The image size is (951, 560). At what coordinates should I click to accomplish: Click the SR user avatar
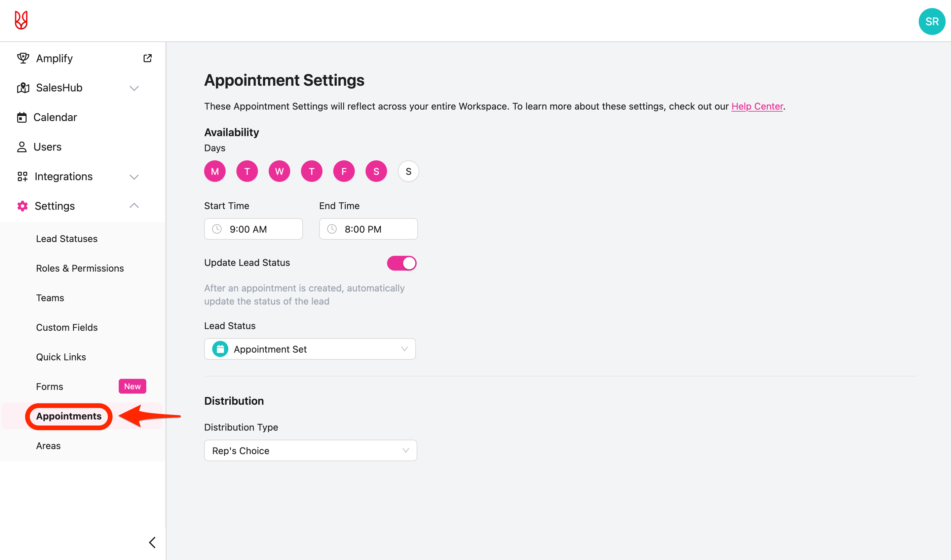point(931,22)
